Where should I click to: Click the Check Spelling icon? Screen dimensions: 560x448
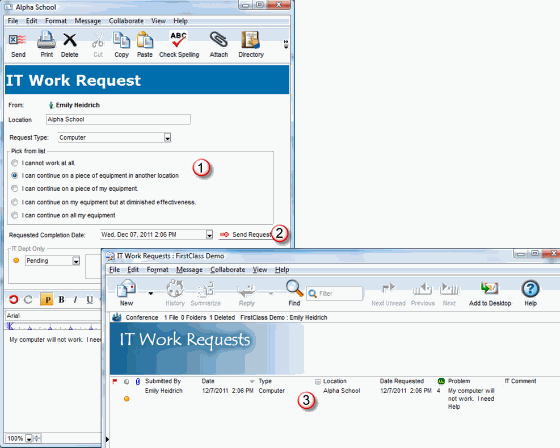[179, 39]
